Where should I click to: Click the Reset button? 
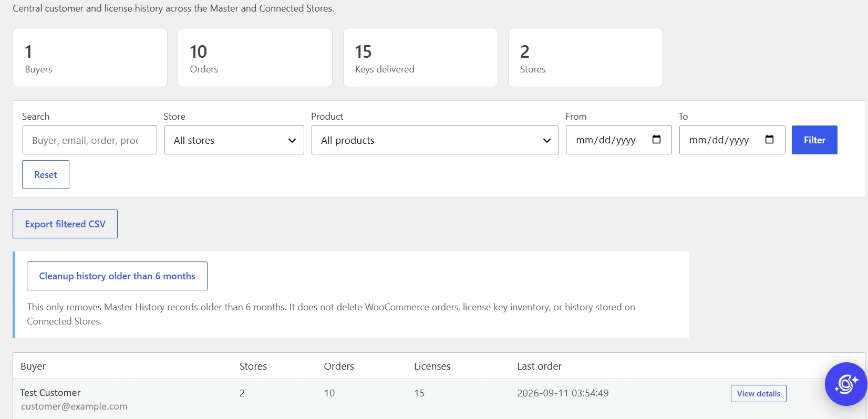point(46,174)
